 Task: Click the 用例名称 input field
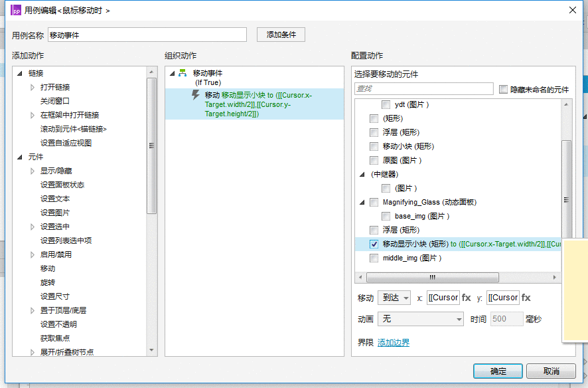(147, 35)
